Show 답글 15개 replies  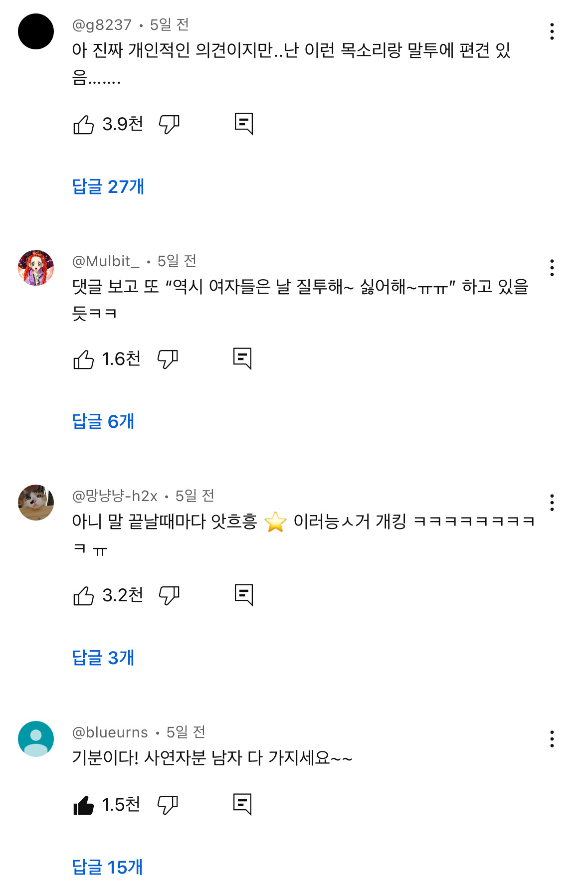(x=107, y=867)
